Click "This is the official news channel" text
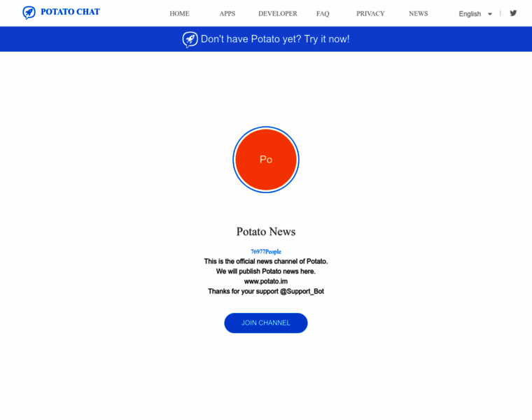This screenshot has width=532, height=420. [266, 261]
